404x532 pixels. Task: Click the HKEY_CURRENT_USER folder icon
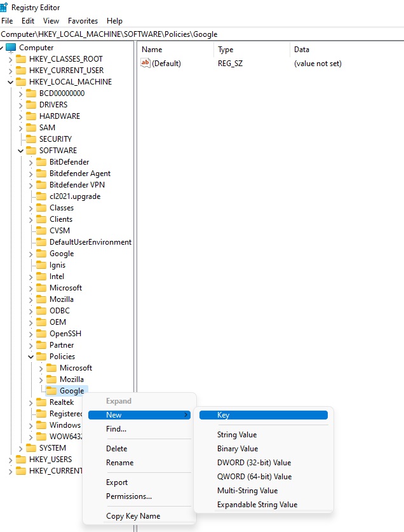21,71
